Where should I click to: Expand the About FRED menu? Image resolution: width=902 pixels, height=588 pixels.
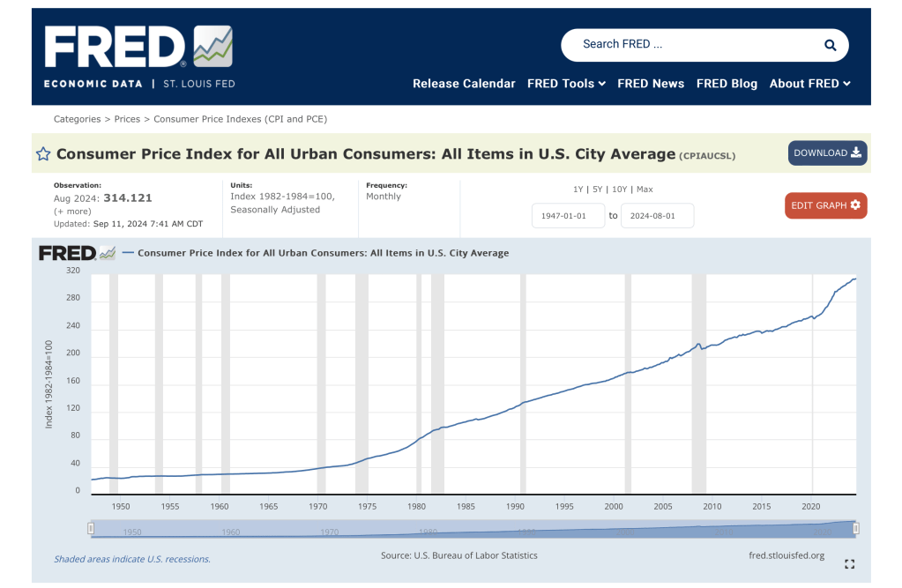(809, 84)
